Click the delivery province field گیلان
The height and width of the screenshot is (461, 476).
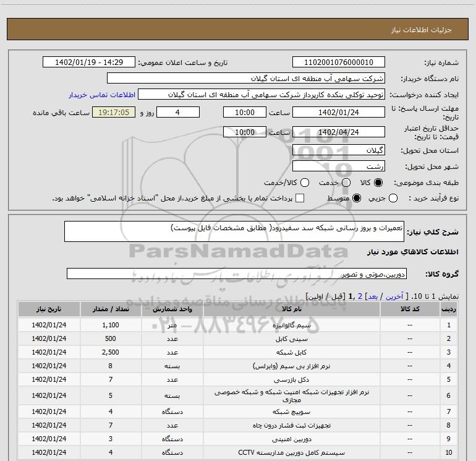pos(339,150)
